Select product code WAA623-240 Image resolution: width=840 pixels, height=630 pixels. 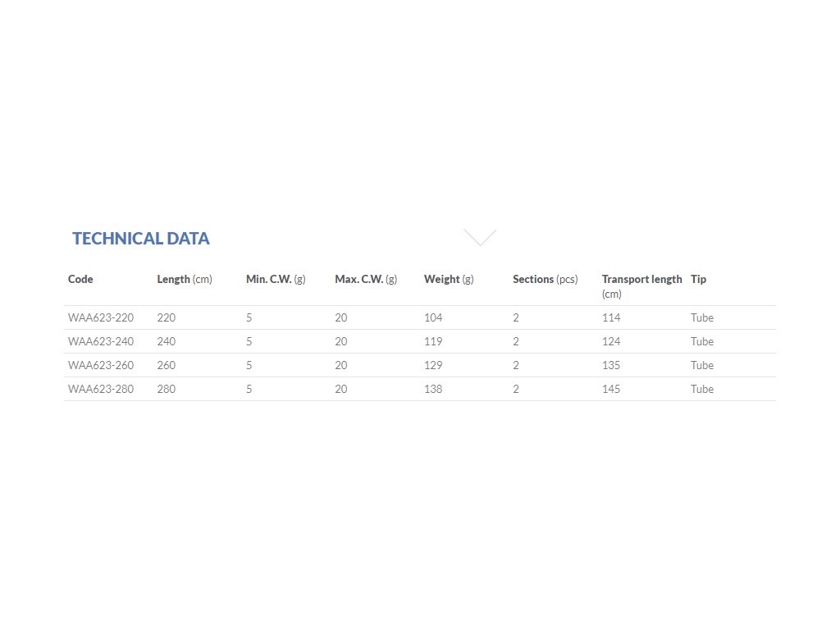pos(101,341)
